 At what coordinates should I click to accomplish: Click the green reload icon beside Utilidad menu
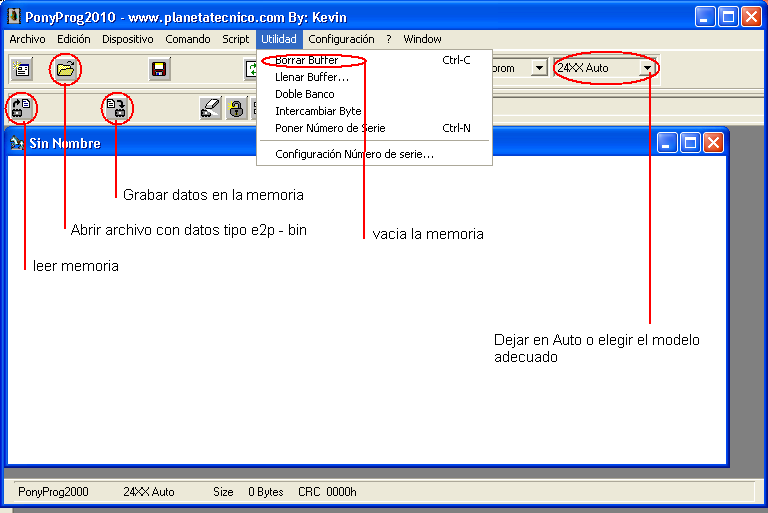tap(251, 69)
